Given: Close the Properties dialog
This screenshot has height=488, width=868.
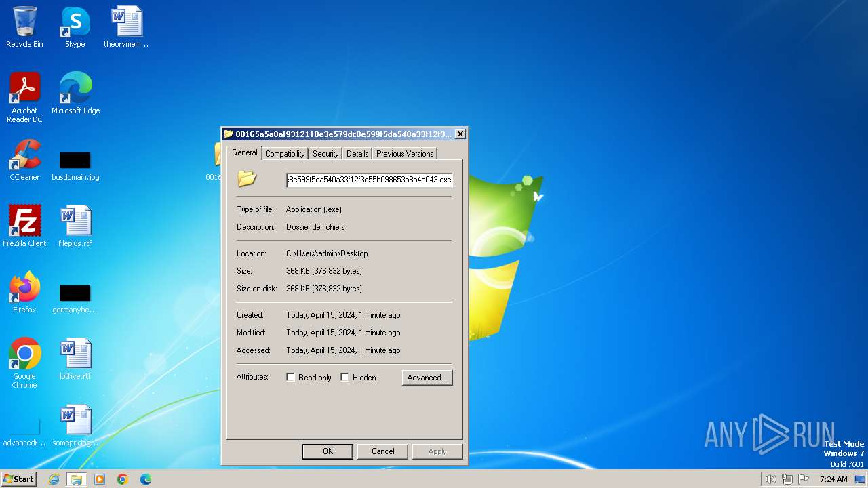Looking at the screenshot, I should coord(460,134).
